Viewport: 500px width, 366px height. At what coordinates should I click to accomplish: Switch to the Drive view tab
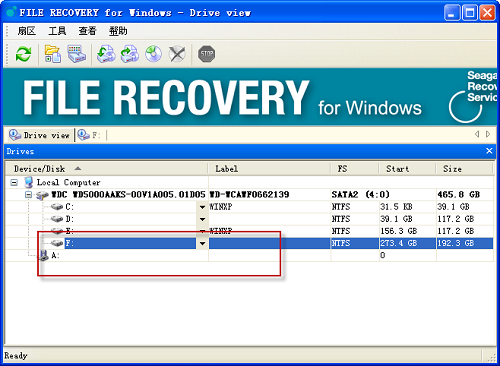click(x=39, y=135)
